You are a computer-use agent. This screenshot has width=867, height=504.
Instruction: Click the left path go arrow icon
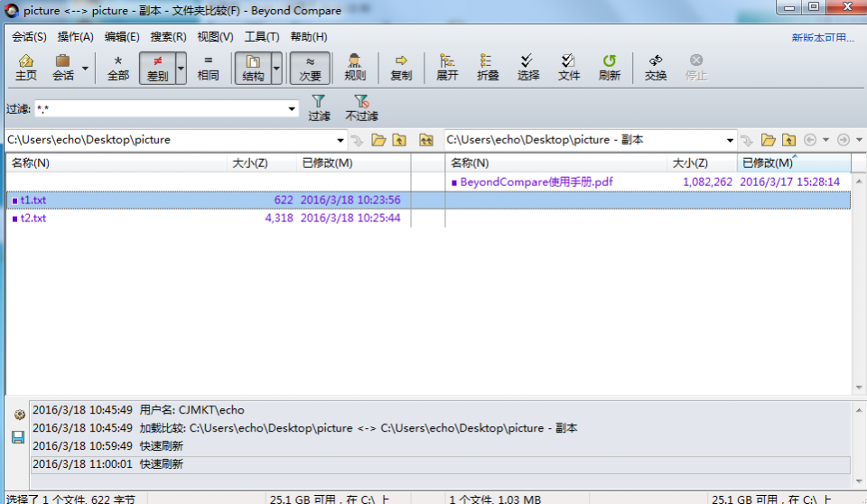(358, 141)
